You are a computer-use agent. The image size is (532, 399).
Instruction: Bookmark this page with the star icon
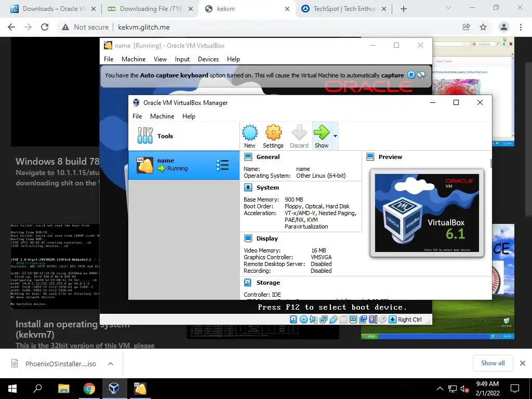[483, 27]
